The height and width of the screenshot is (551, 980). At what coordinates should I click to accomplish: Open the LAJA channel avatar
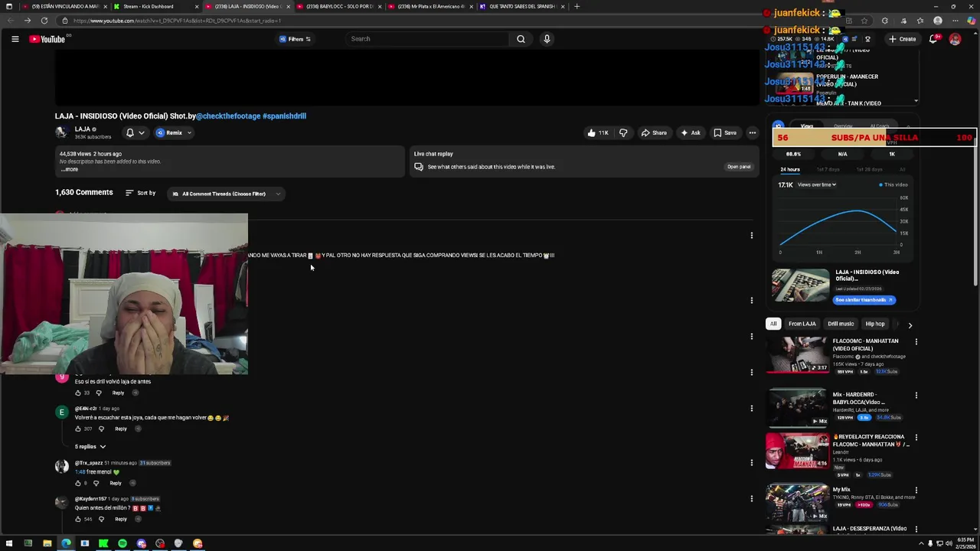tap(61, 132)
